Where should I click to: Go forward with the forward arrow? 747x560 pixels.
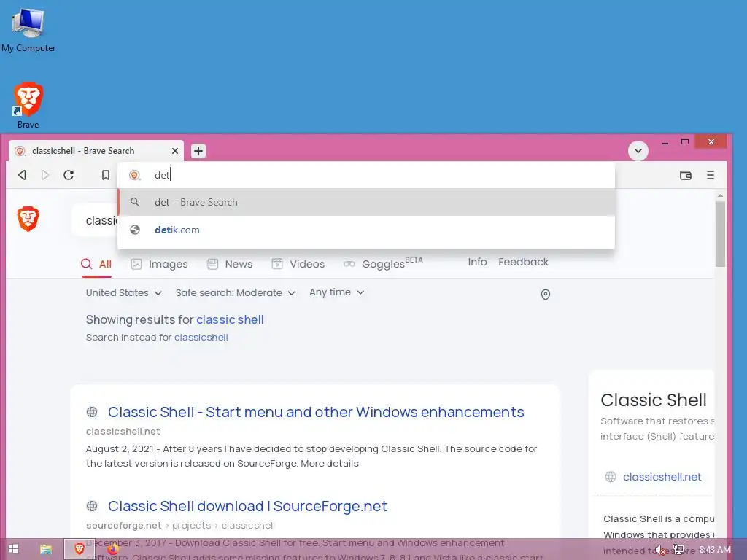click(x=44, y=175)
